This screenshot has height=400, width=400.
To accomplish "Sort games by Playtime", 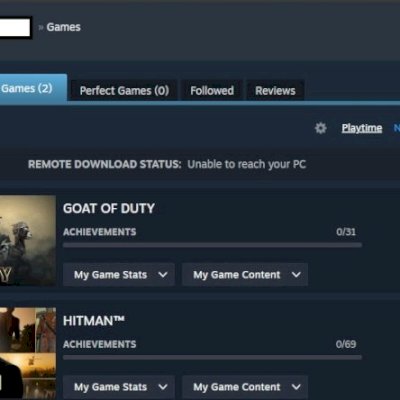I will click(362, 128).
